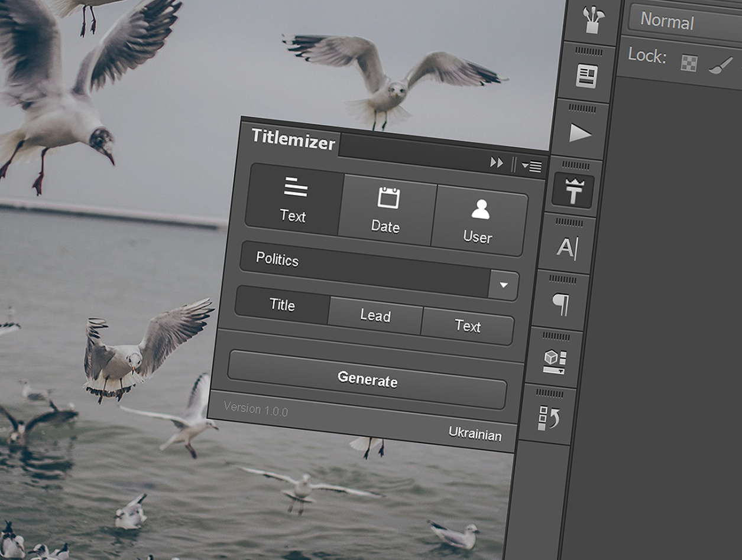This screenshot has width=742, height=560.
Task: Click the Ukrainian language link
Action: [x=475, y=434]
